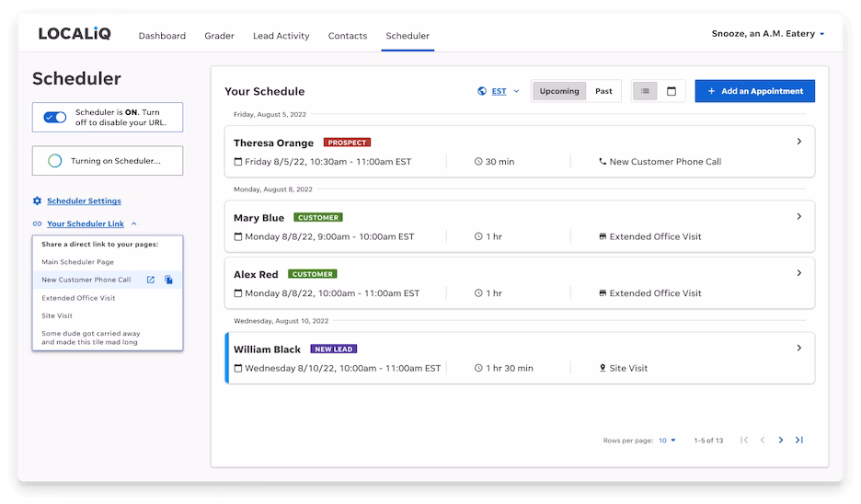Copy the New Customer Phone Call link
Viewport: 861px width, 504px height.
pos(169,280)
